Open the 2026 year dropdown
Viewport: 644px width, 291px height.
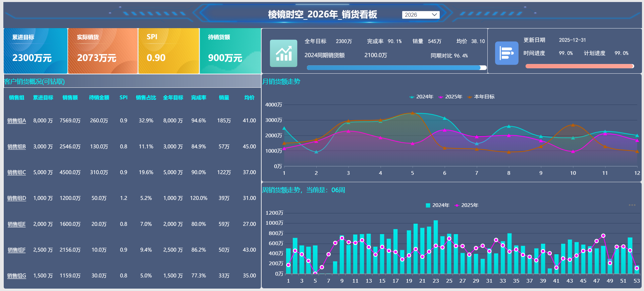tap(421, 15)
